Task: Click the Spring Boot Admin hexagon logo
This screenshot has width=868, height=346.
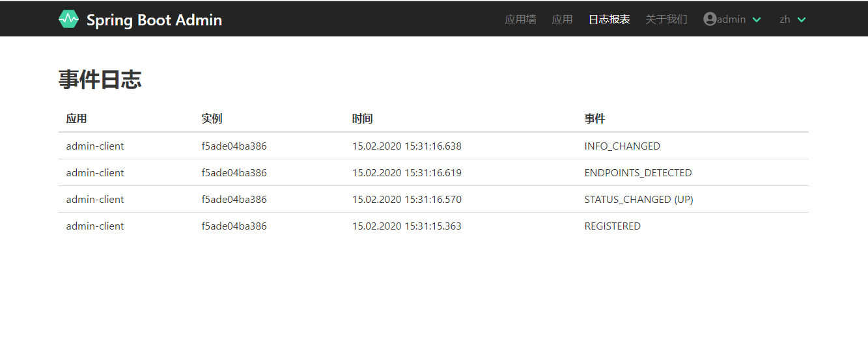Action: click(x=68, y=20)
